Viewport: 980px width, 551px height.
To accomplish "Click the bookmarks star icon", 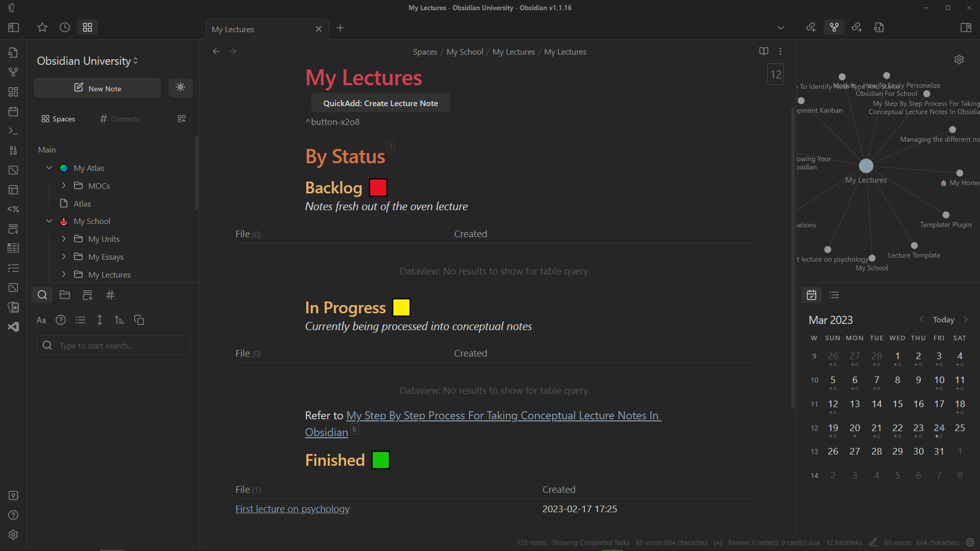I will pyautogui.click(x=42, y=28).
